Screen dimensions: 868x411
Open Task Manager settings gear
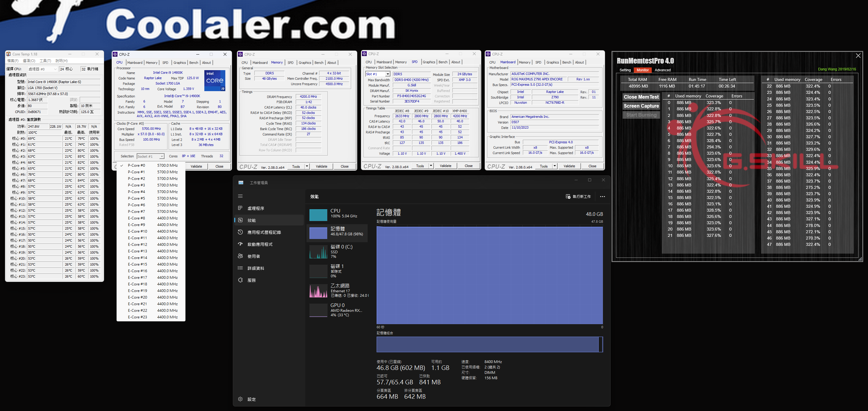click(240, 399)
